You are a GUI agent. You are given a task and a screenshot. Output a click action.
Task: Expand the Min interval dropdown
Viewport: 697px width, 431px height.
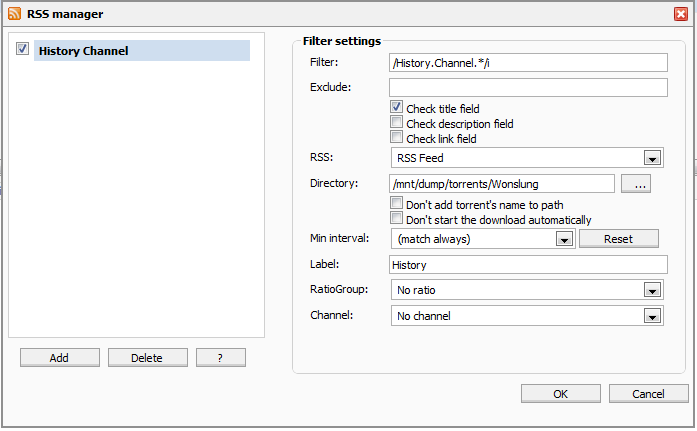pyautogui.click(x=563, y=239)
